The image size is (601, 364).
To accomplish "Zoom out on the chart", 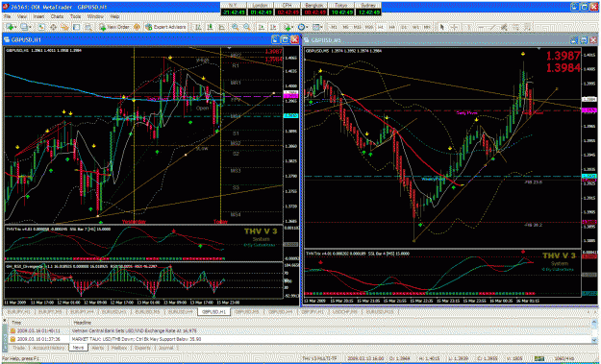I will [247, 27].
